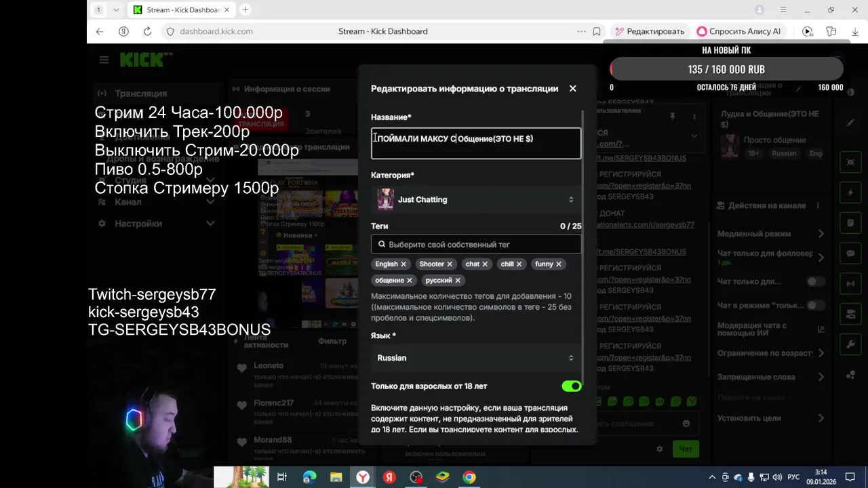
Task: Open channel actions three-dot menu
Action: pos(818,206)
